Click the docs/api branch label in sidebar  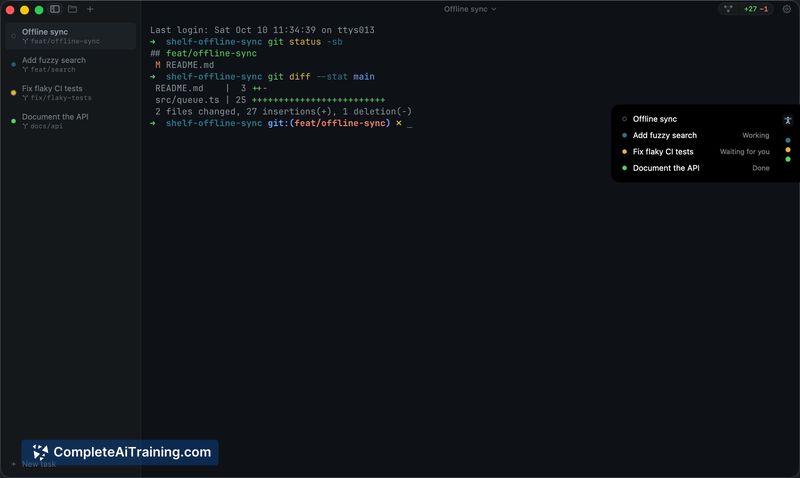[46, 126]
